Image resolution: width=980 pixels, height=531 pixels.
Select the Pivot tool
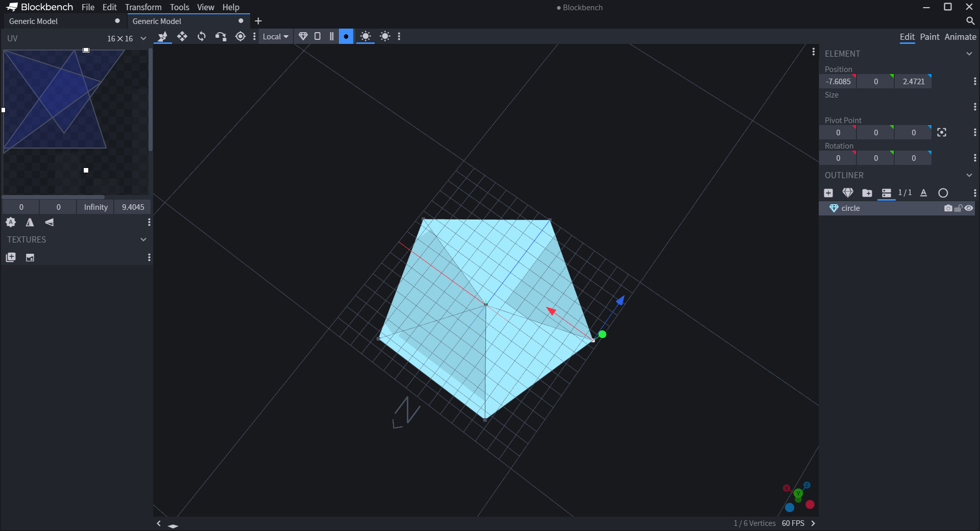240,37
